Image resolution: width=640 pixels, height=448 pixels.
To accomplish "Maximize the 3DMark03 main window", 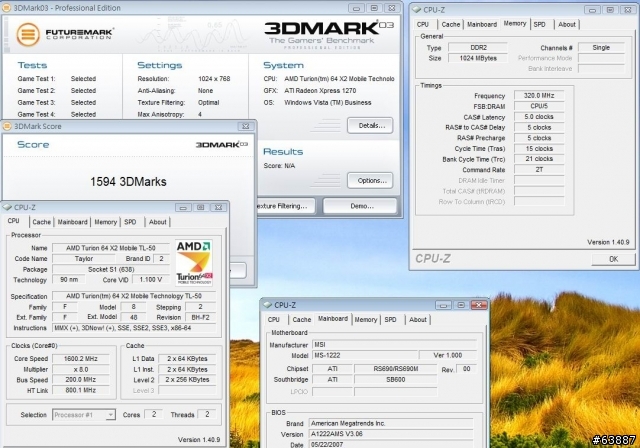I will 374,8.
